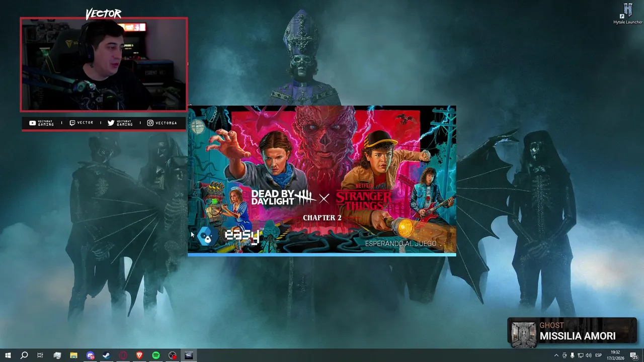Open Task View on the taskbar
The image size is (644, 362).
click(x=40, y=355)
